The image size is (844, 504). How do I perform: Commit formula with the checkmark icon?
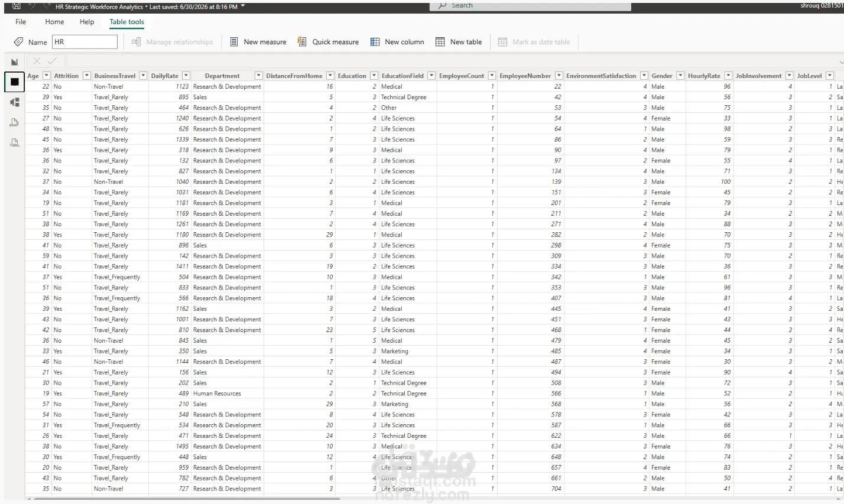click(52, 61)
